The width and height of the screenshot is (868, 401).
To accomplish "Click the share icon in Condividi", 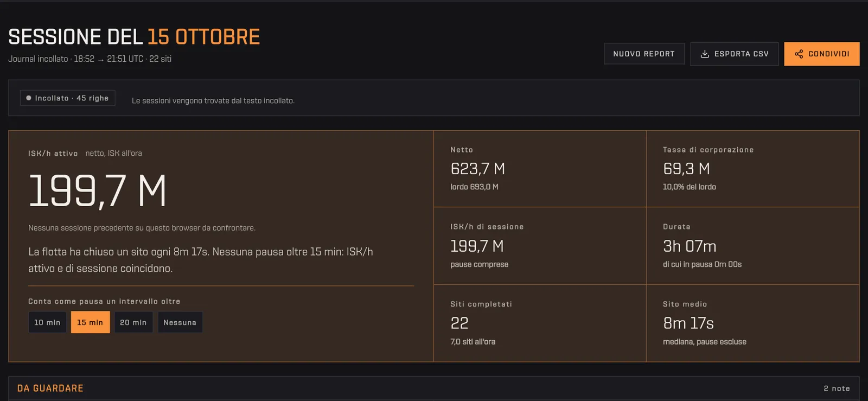I will point(799,54).
